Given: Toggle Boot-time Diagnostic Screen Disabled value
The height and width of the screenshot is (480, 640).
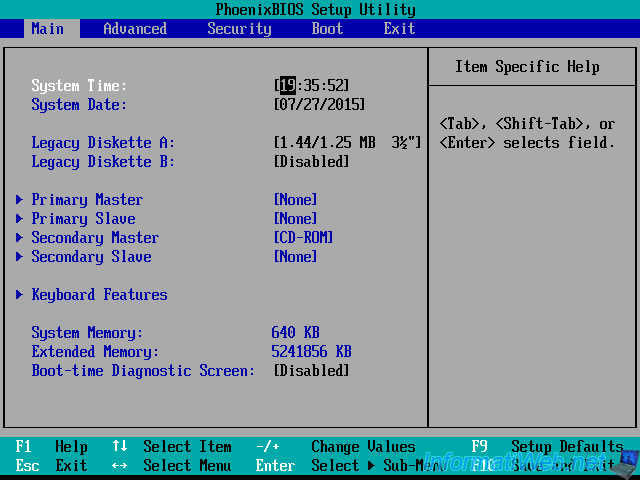Looking at the screenshot, I should (311, 371).
